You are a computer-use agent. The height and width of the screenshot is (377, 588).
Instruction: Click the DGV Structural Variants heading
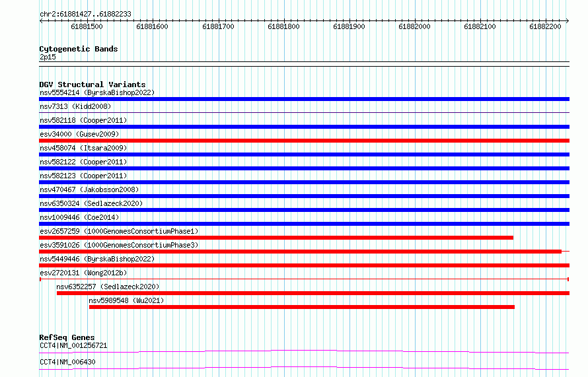(x=92, y=85)
